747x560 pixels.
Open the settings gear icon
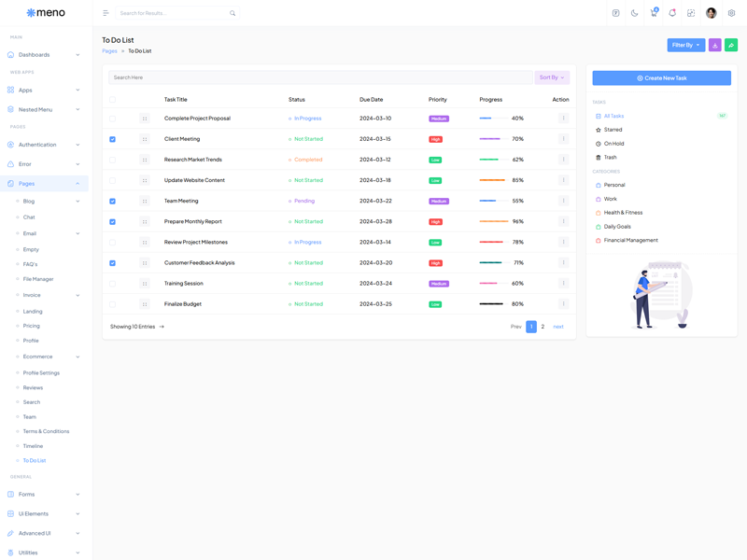731,13
